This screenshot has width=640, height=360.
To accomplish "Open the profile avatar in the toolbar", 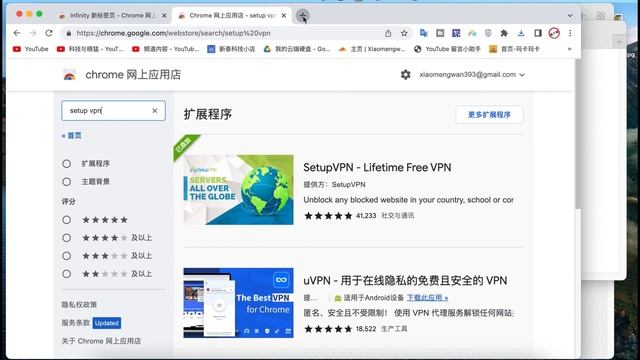I will coord(554,33).
